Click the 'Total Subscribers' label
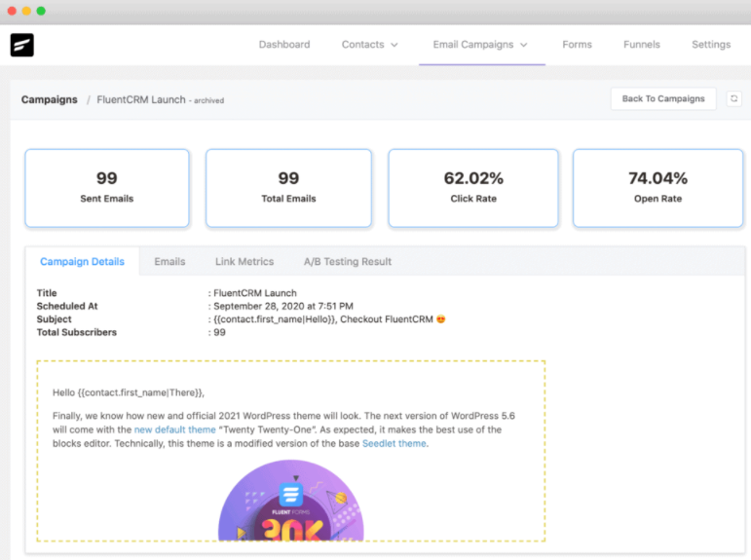Screen dimensions: 751x560 click(77, 332)
